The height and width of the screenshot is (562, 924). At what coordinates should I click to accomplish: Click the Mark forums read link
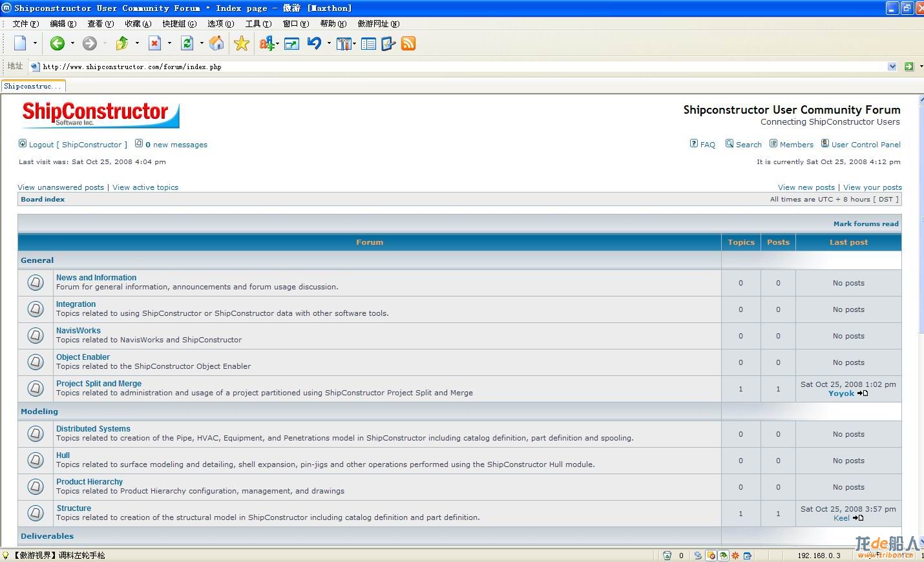[866, 224]
